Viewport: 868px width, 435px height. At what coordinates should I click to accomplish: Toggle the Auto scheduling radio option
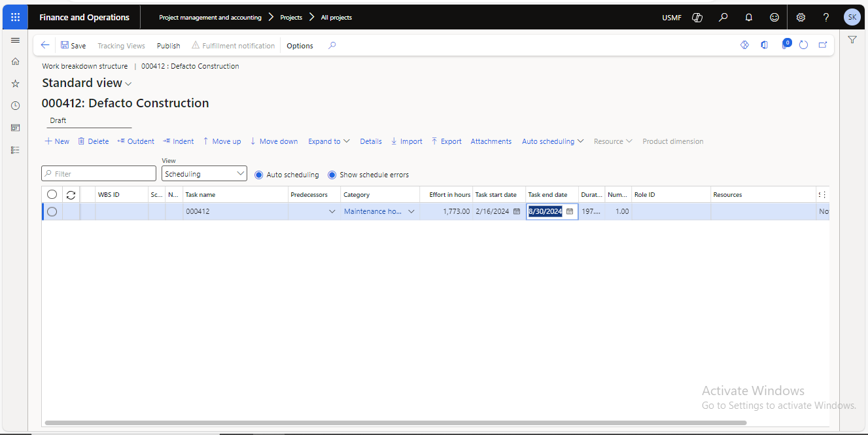[x=259, y=175]
